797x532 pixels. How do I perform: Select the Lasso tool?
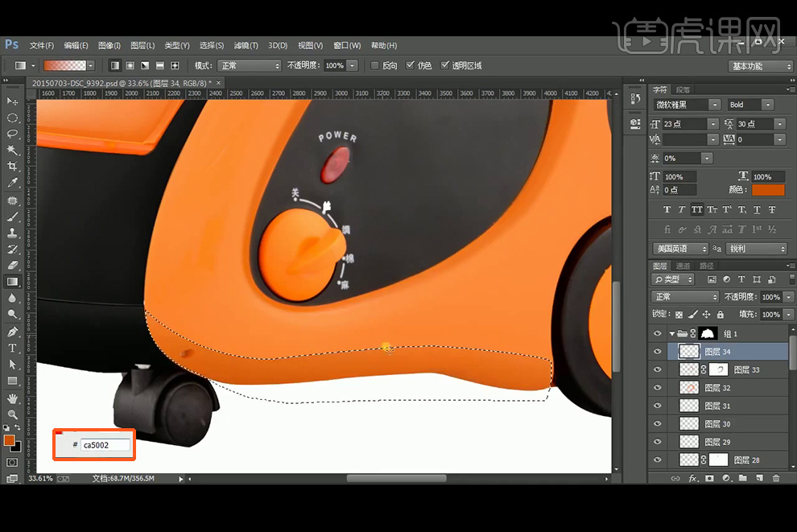click(12, 134)
